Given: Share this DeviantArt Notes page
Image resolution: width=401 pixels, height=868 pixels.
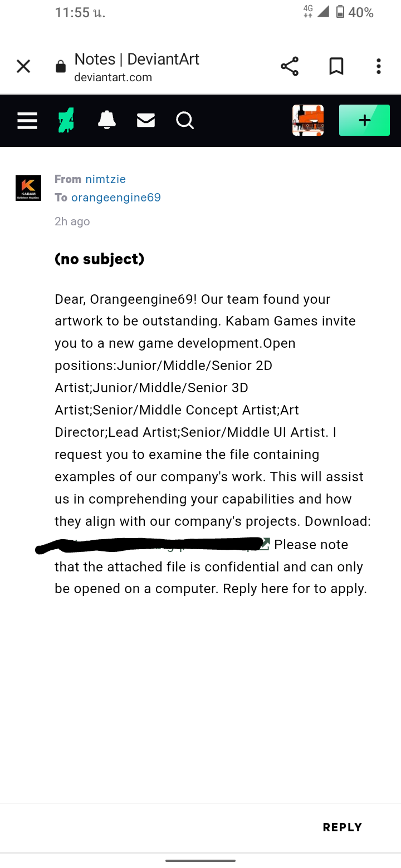Looking at the screenshot, I should (x=290, y=67).
